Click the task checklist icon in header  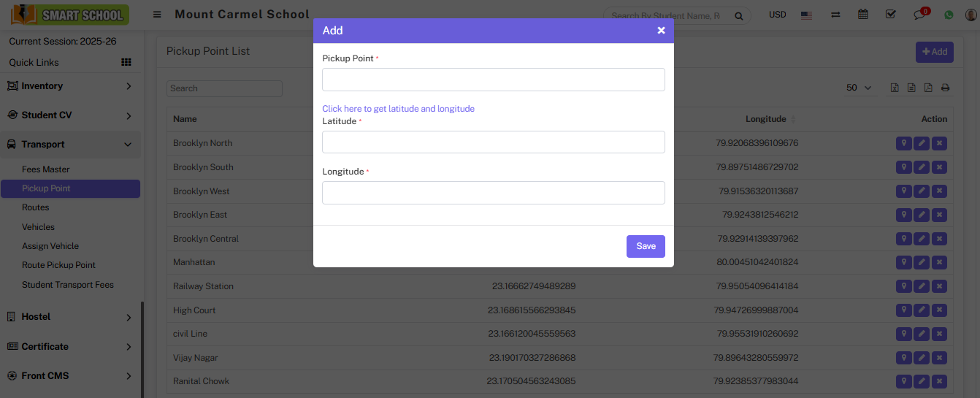(x=890, y=15)
